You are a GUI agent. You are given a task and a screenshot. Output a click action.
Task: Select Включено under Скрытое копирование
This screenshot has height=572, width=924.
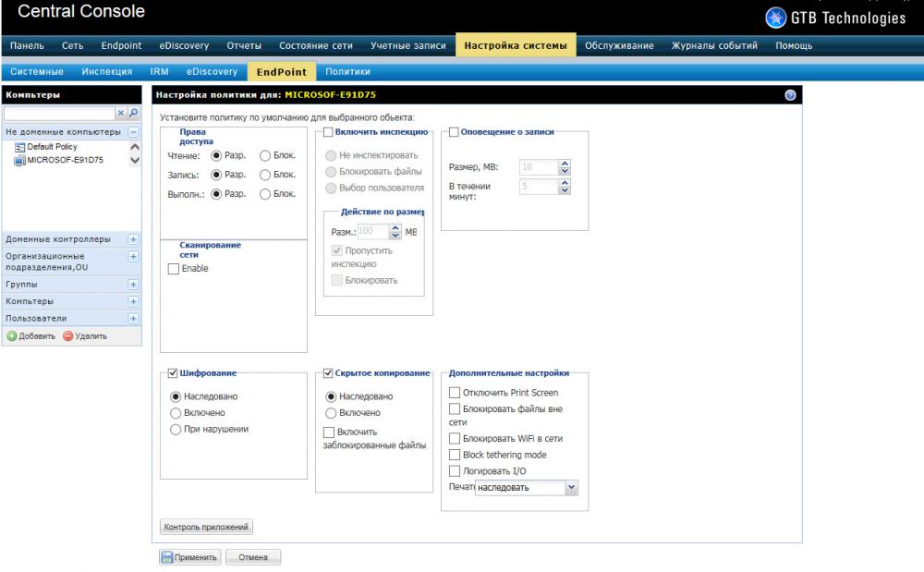[331, 413]
